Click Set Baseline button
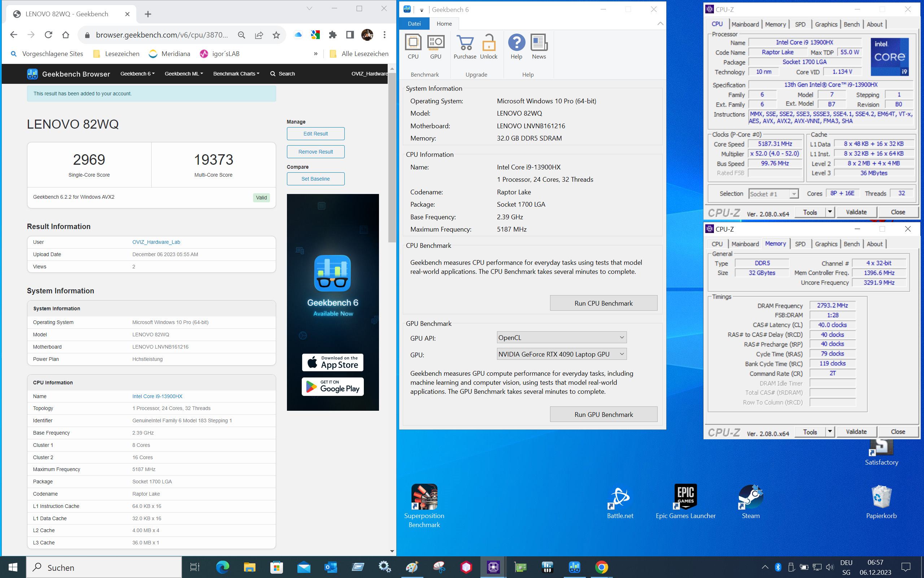 click(x=316, y=179)
